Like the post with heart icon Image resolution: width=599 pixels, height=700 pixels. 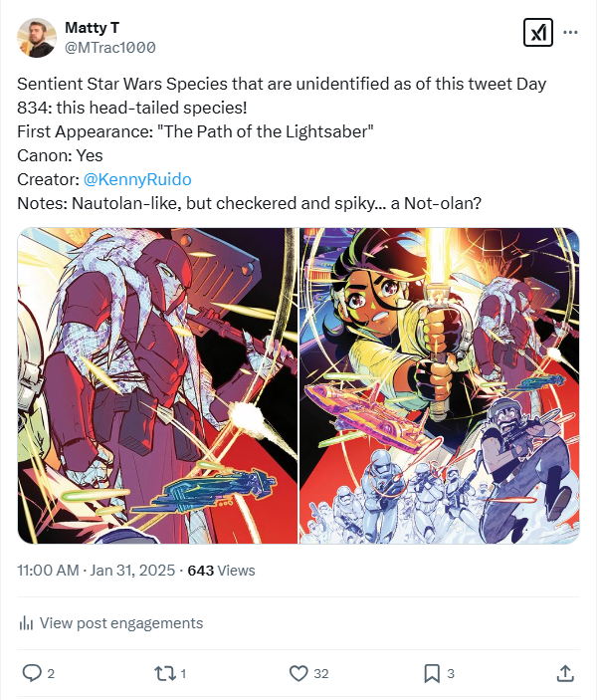[299, 673]
